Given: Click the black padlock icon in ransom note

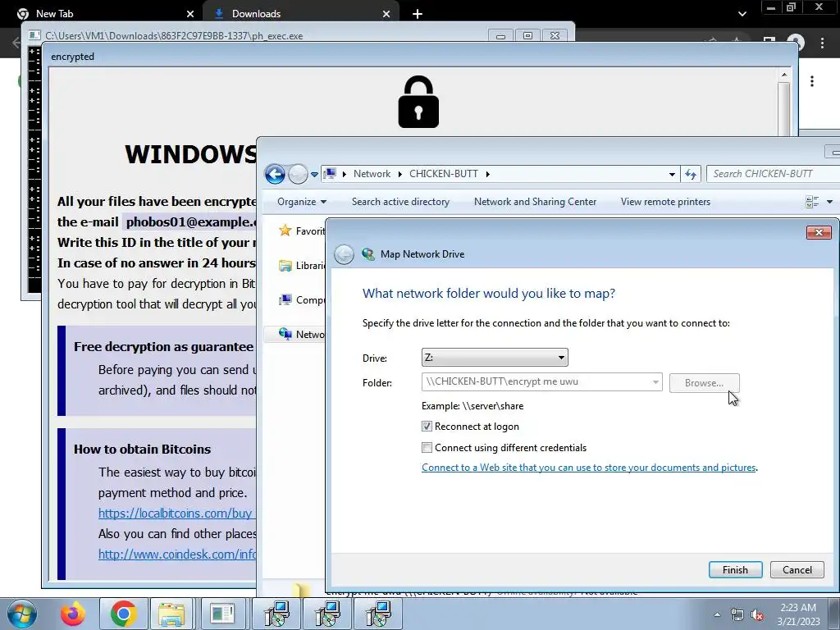Looking at the screenshot, I should point(418,102).
